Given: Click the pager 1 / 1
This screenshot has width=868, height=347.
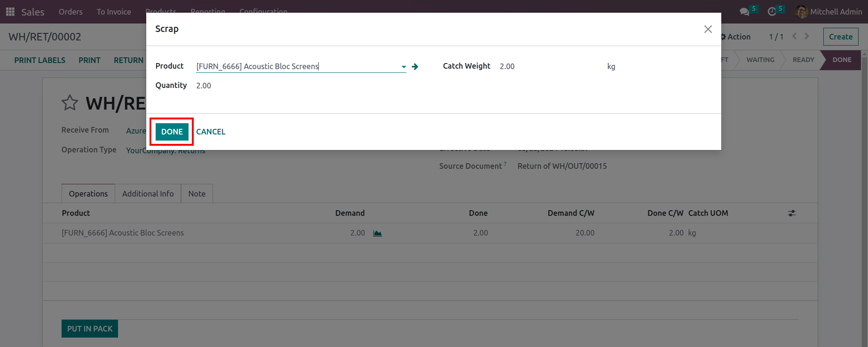Looking at the screenshot, I should coord(776,37).
